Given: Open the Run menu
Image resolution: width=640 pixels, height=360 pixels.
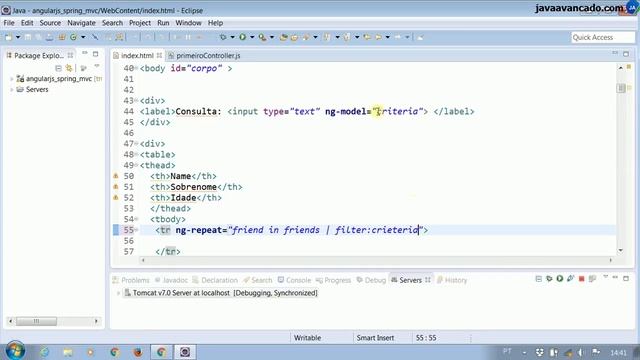Looking at the screenshot, I should pyautogui.click(x=163, y=23).
